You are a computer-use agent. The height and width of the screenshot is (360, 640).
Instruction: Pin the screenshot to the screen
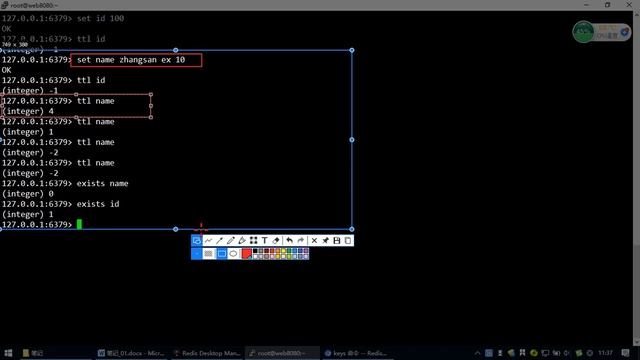tap(326, 241)
